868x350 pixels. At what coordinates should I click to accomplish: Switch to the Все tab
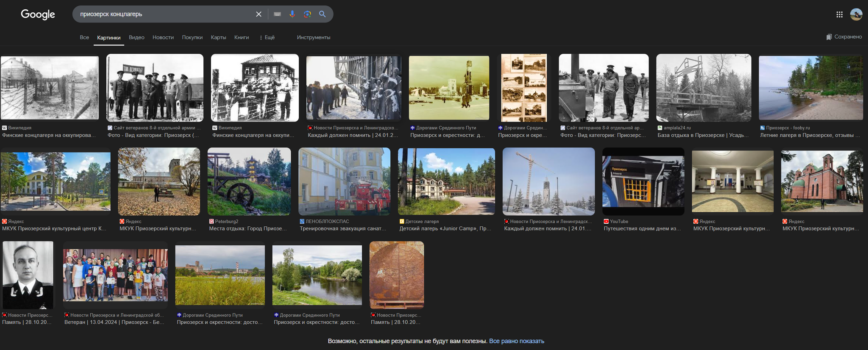coord(84,37)
